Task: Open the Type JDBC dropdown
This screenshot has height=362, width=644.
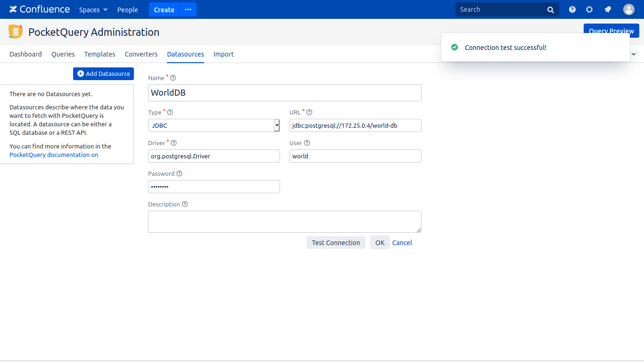Action: pyautogui.click(x=214, y=125)
